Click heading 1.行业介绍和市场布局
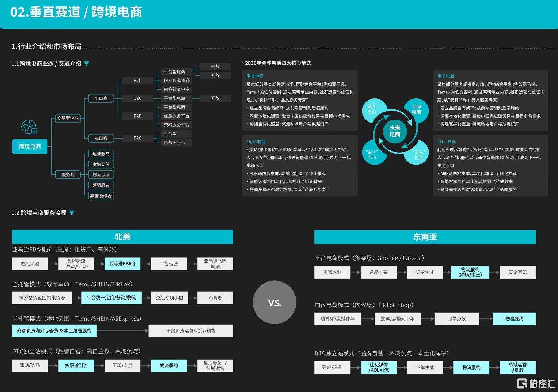This screenshot has width=558, height=392. point(47,46)
